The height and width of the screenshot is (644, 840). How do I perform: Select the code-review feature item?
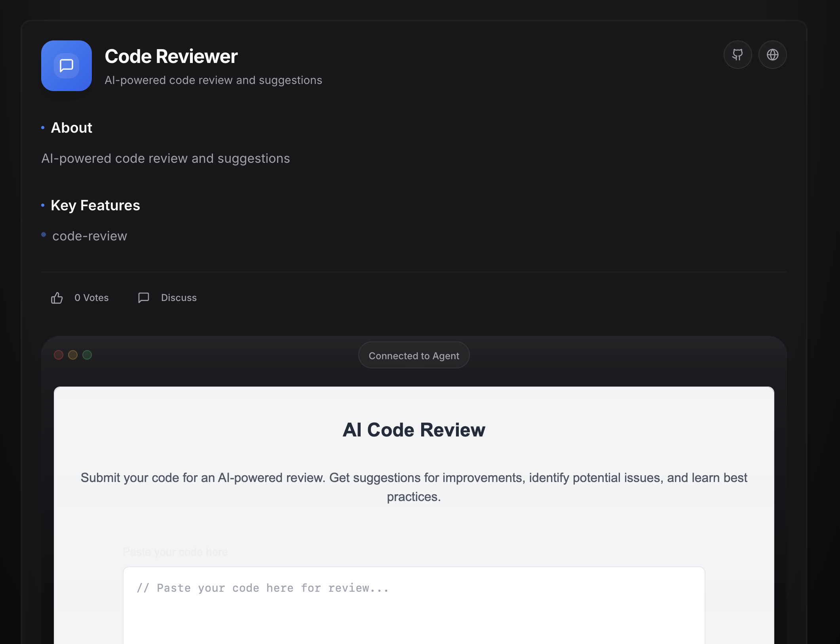89,236
